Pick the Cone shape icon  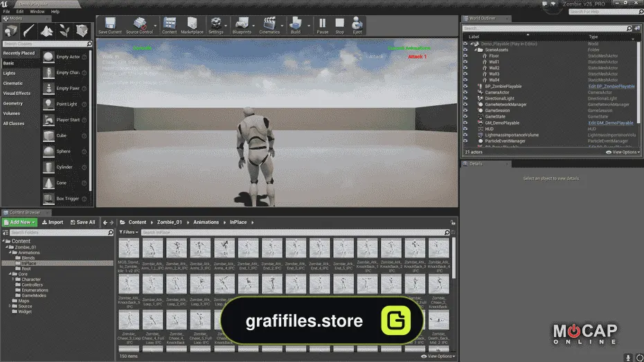(x=48, y=183)
